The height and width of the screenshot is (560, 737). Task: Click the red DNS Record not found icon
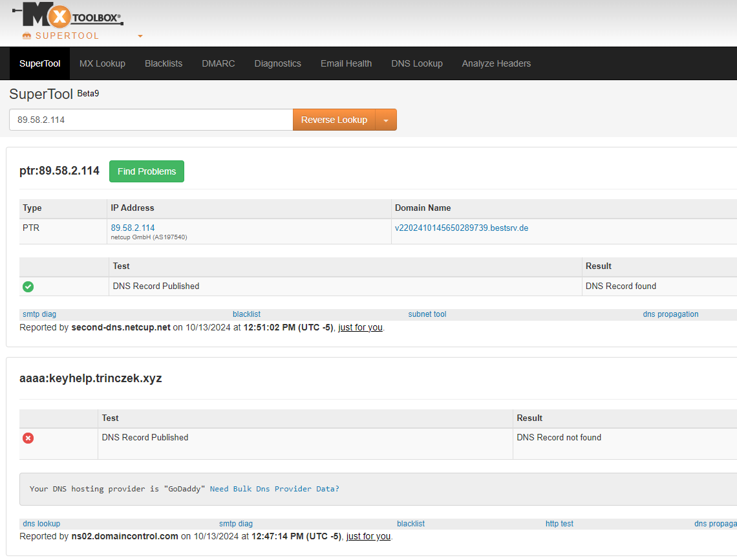click(28, 438)
